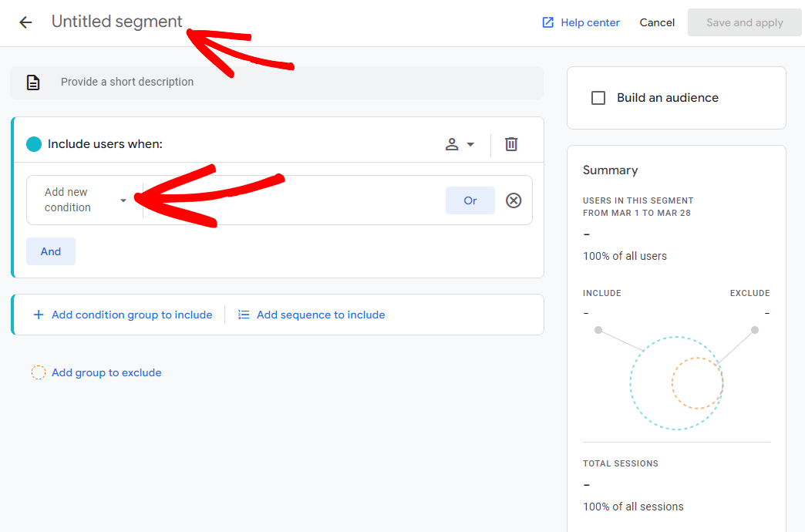Click the back arrow beside Untitled segment

click(x=25, y=22)
